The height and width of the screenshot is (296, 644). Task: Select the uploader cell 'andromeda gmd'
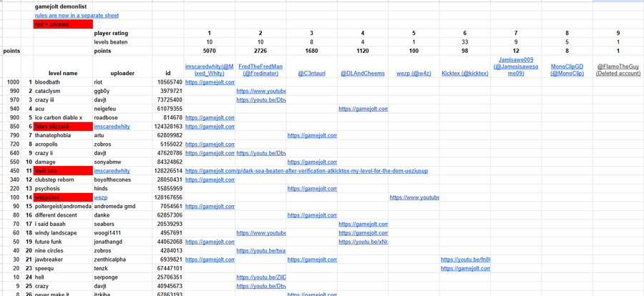pyautogui.click(x=123, y=207)
